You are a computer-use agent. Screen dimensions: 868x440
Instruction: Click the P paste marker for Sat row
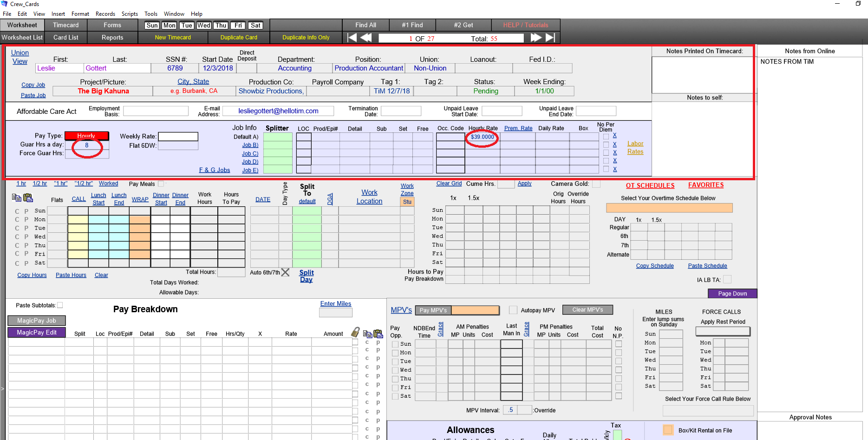click(x=26, y=263)
